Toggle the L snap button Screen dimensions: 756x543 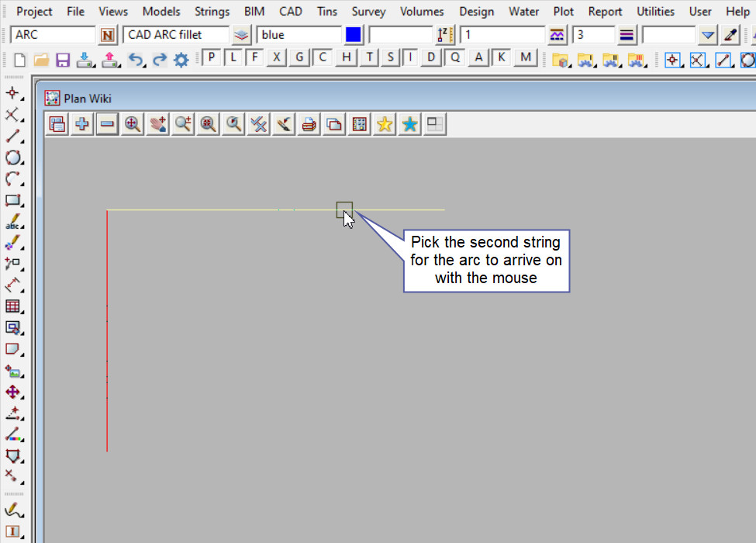click(233, 58)
